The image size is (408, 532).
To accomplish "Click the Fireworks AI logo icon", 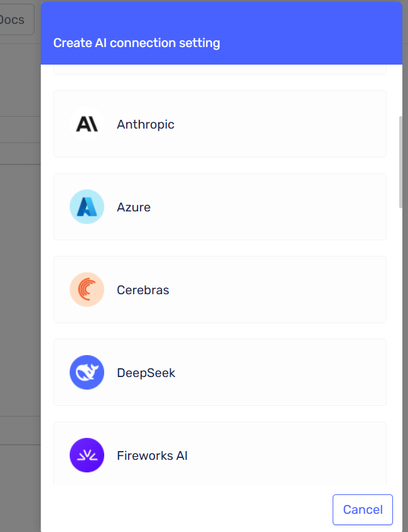I will click(x=87, y=455).
